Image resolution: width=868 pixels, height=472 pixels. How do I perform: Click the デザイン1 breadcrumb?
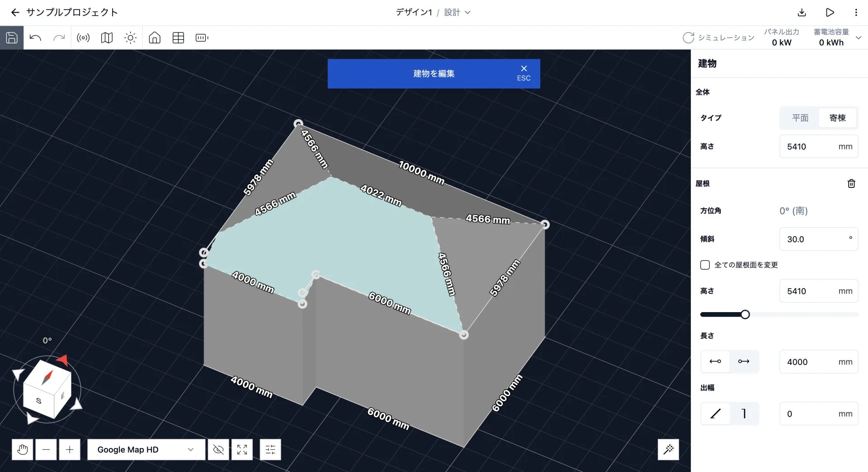click(x=414, y=12)
